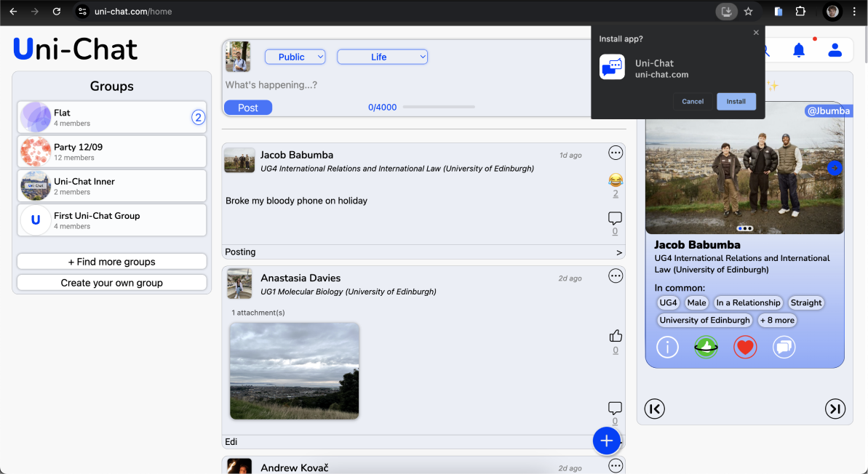Open options menu on Anastasia's post
This screenshot has width=868, height=474.
point(616,276)
